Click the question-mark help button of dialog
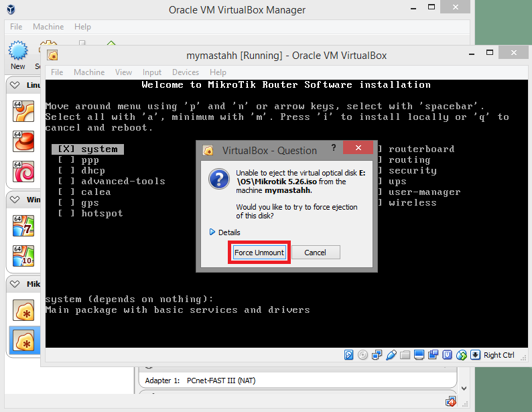The height and width of the screenshot is (412, 532). coord(334,148)
